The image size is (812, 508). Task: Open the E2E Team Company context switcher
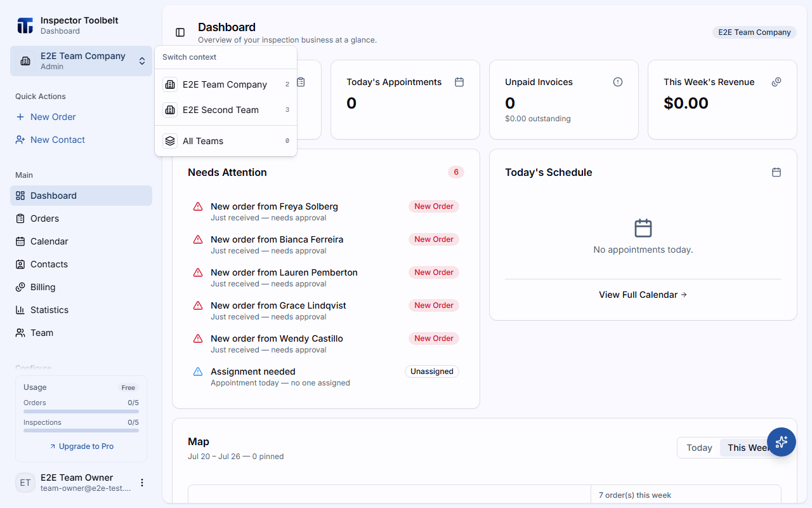coord(81,61)
